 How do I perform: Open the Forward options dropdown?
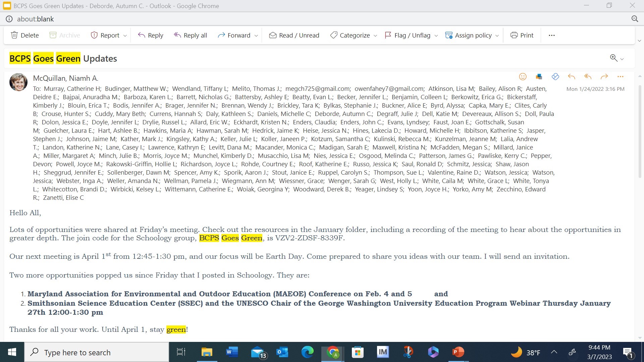coord(256,36)
